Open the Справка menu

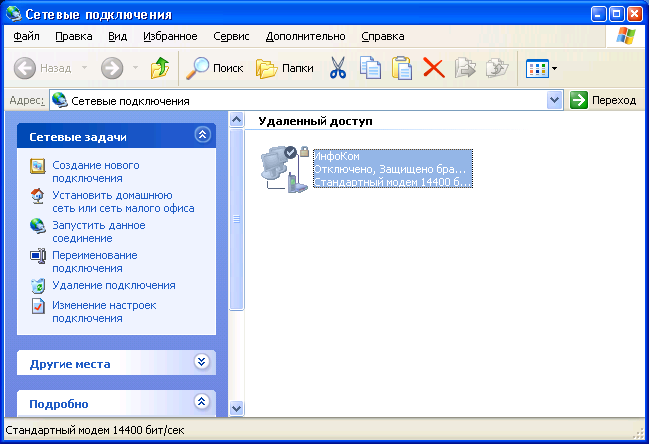382,36
